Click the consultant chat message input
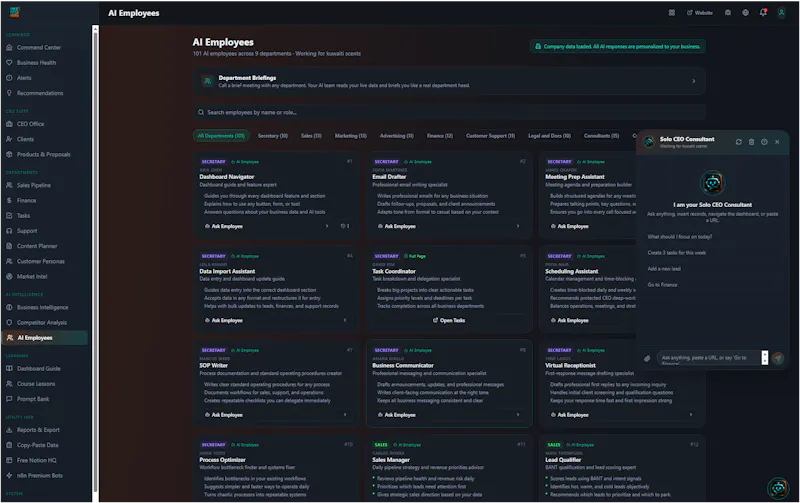800x503 pixels. point(708,358)
